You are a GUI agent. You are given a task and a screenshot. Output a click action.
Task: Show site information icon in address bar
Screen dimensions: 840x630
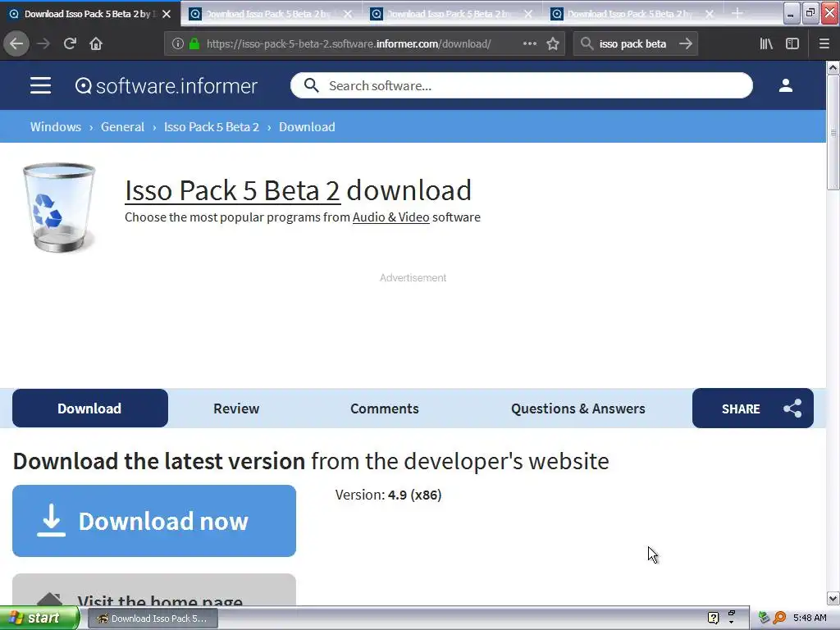[x=178, y=43]
